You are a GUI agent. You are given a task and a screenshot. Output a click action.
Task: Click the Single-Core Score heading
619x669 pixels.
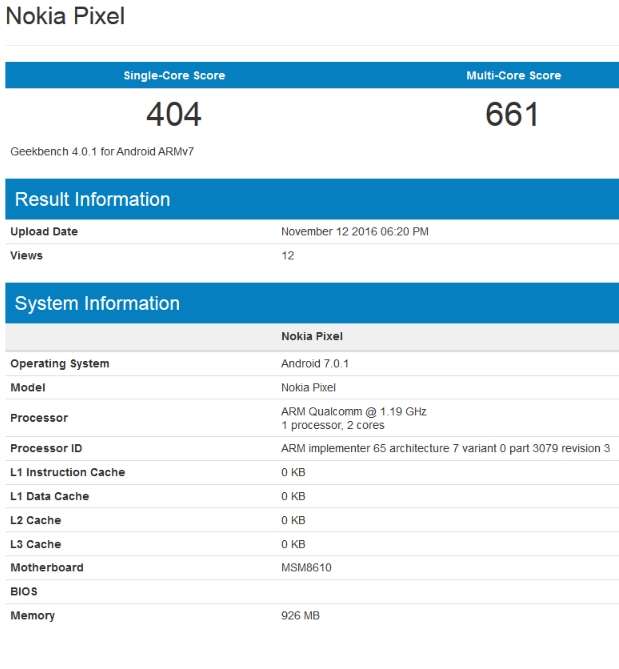(x=174, y=76)
